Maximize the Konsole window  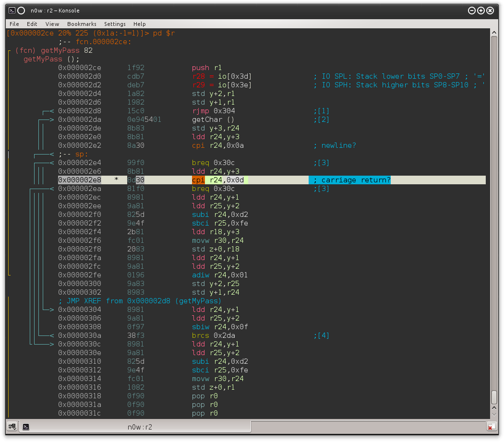[x=480, y=10]
